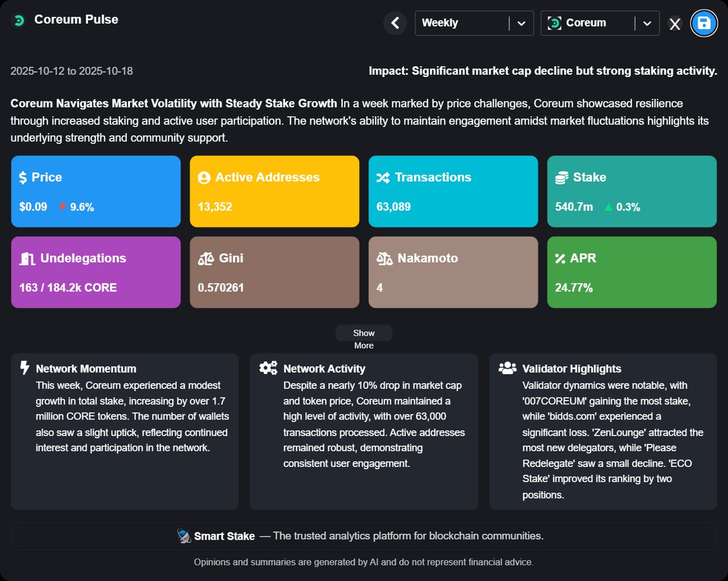The image size is (728, 581).
Task: Click the Nakamoto coefficient value 4
Action: tap(380, 288)
